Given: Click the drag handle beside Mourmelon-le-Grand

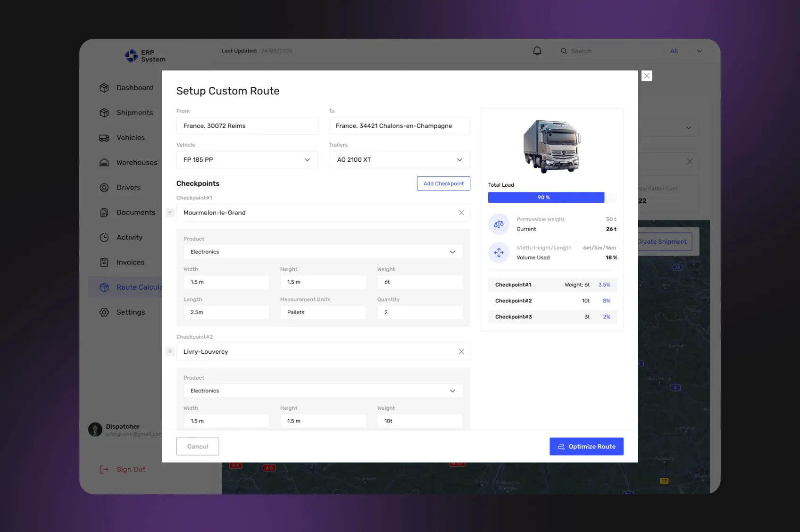Looking at the screenshot, I should 170,213.
